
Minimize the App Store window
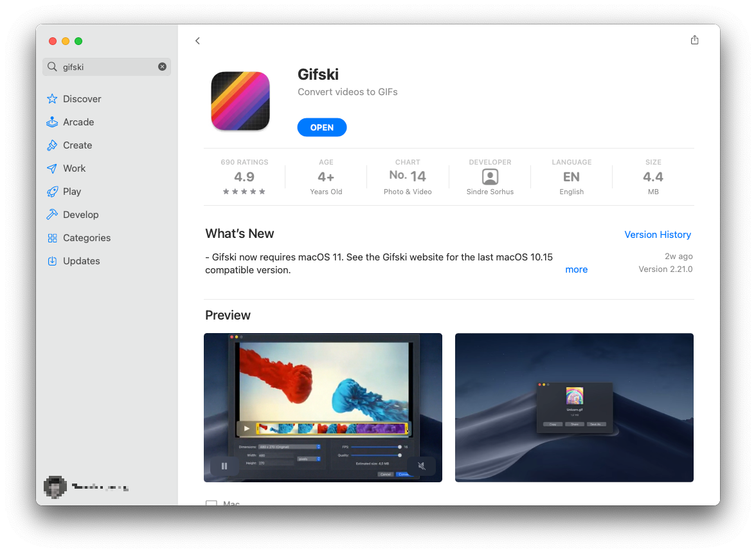click(66, 41)
